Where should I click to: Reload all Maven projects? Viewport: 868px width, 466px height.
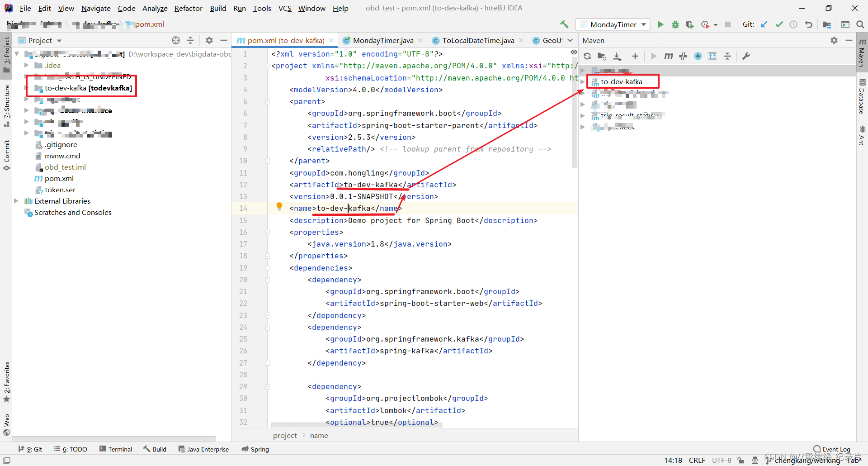pyautogui.click(x=587, y=56)
